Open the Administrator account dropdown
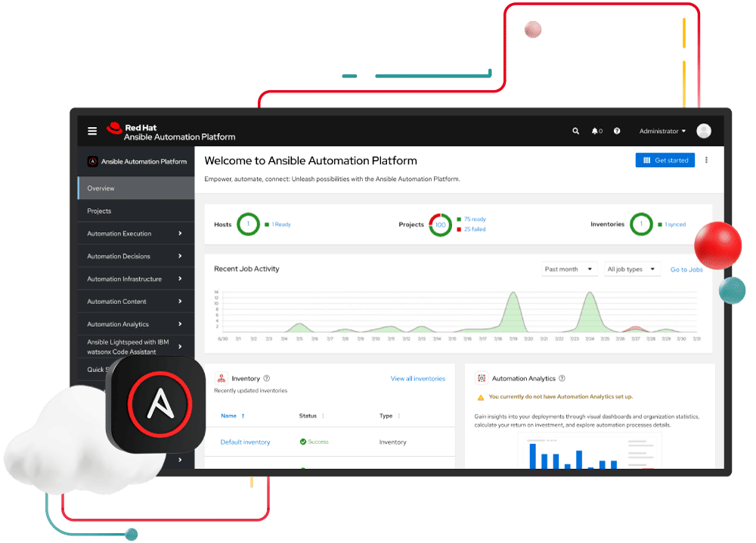This screenshot has width=756, height=543. click(x=661, y=131)
